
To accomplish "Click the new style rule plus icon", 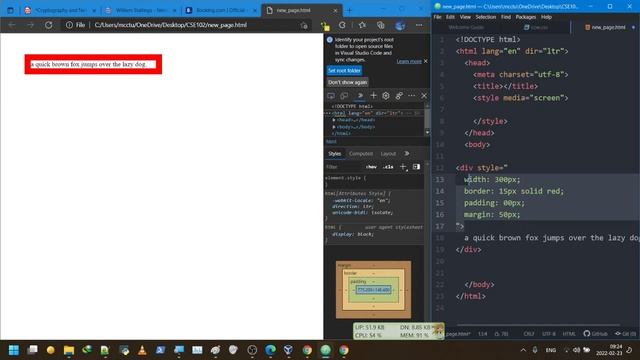I will (403, 167).
